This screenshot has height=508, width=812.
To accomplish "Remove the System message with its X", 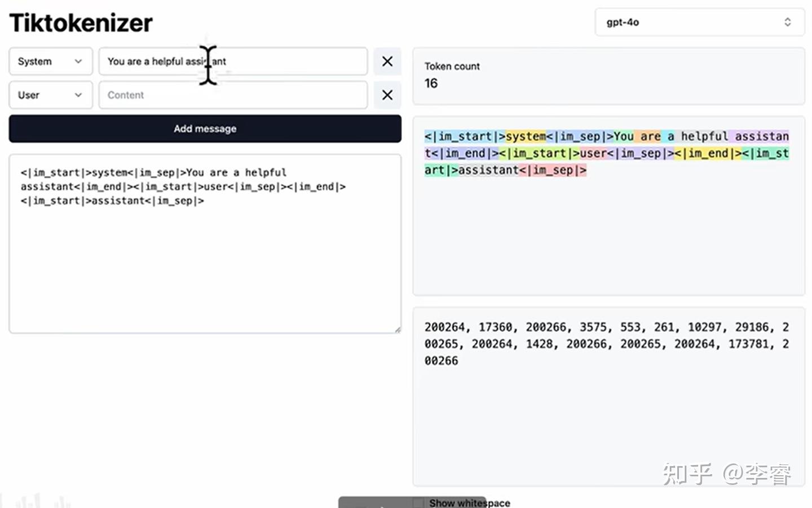I will coord(387,62).
